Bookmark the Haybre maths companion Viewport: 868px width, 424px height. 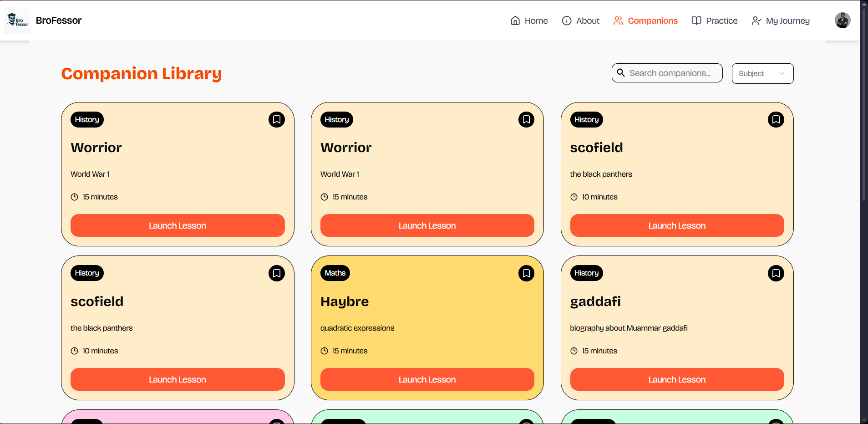point(526,273)
